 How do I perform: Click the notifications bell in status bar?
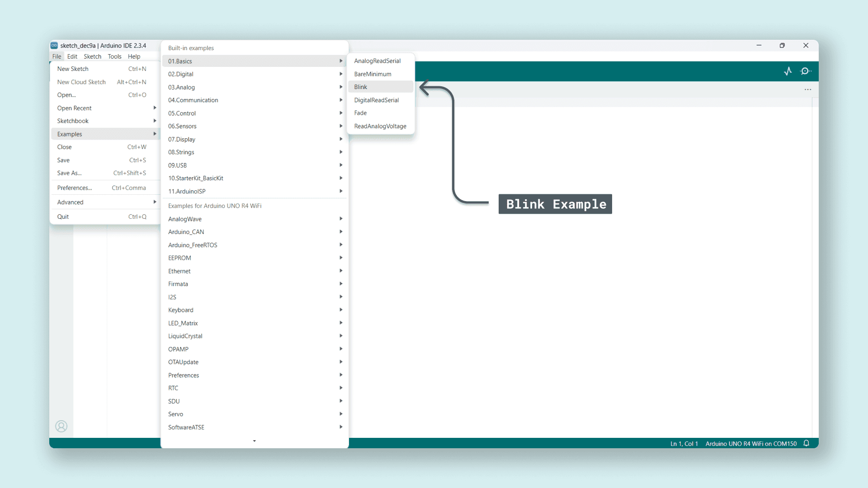806,443
